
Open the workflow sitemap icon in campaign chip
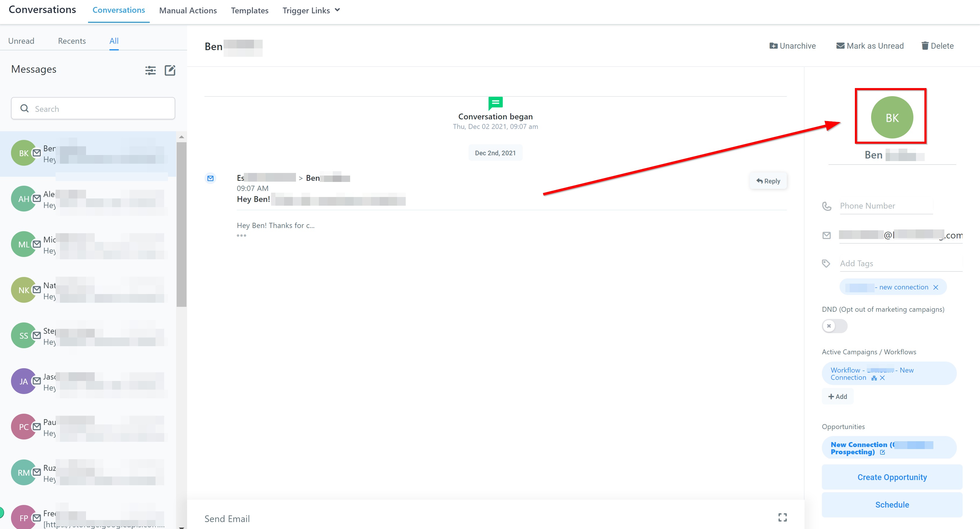pyautogui.click(x=874, y=378)
